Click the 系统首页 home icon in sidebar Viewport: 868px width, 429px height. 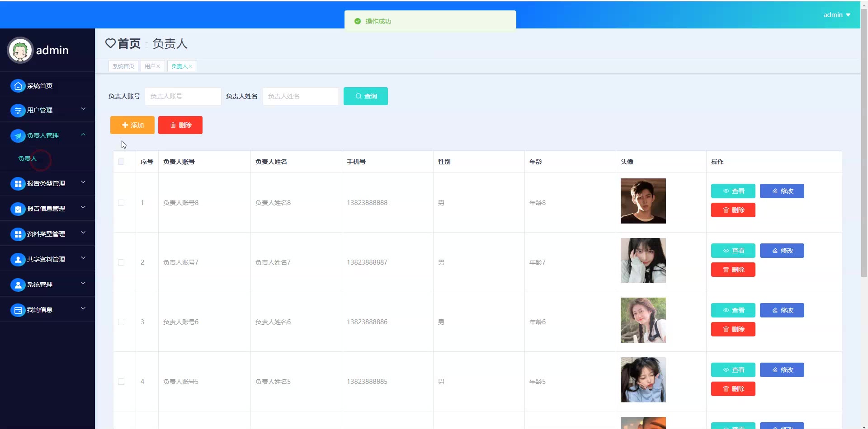18,86
